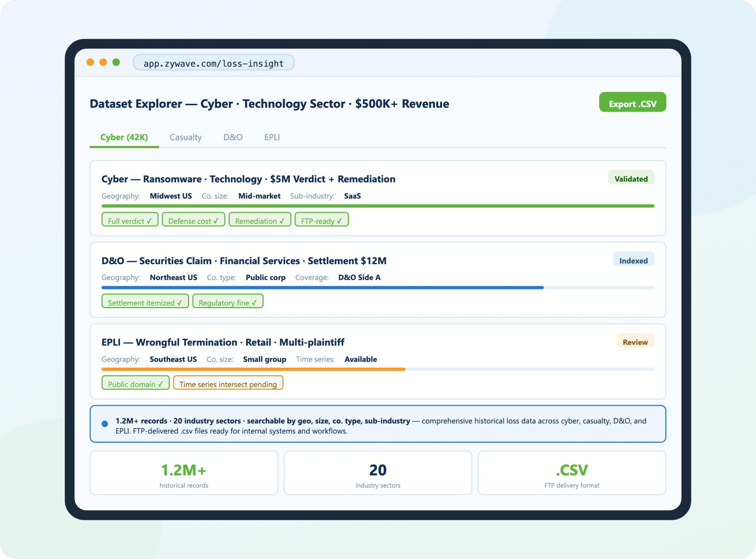Viewport: 756px width, 559px height.
Task: Select the EPLI tab
Action: 272,137
